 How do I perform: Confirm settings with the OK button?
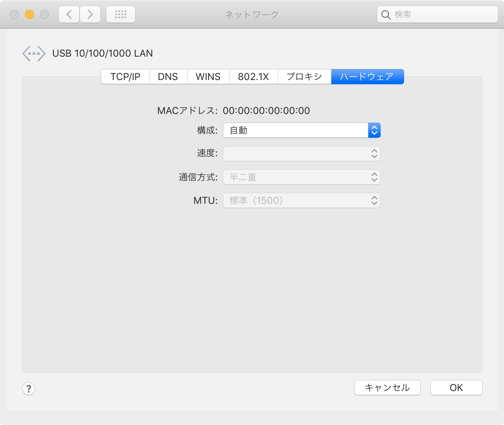[456, 388]
